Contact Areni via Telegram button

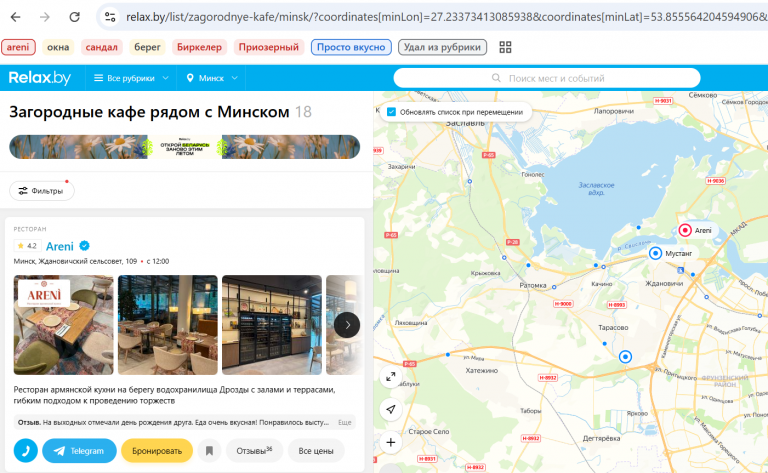(79, 451)
